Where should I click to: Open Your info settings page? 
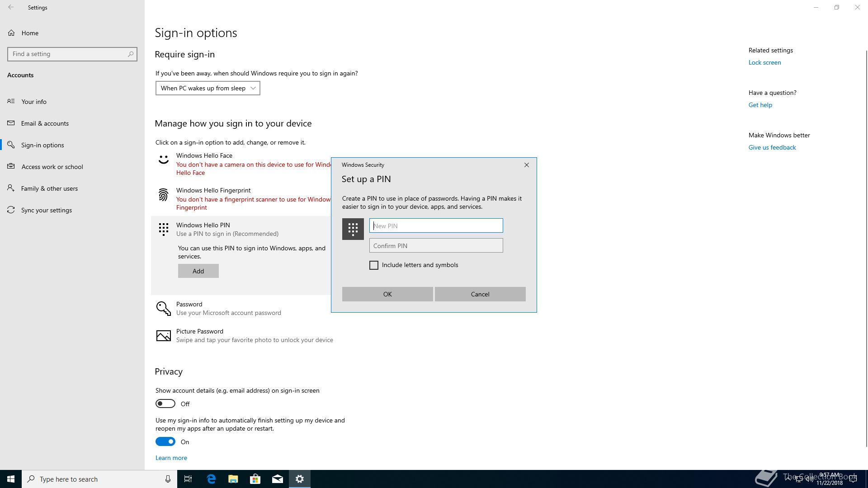coord(72,102)
